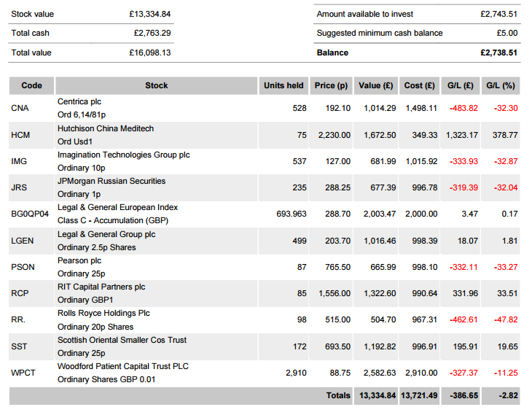Click Scottish Oriental cost 996.91

(x=424, y=346)
